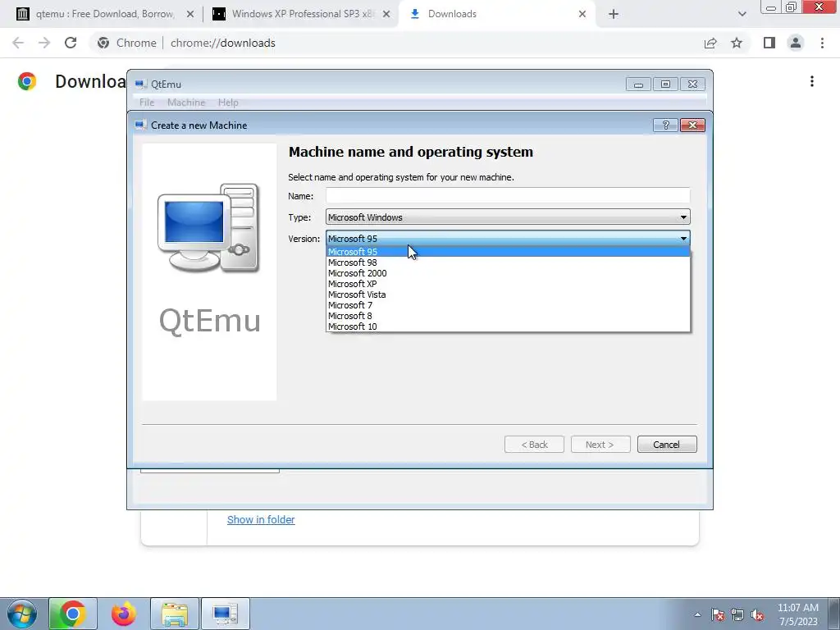Select Microsoft 95 in version list
This screenshot has width=840, height=630.
click(508, 252)
